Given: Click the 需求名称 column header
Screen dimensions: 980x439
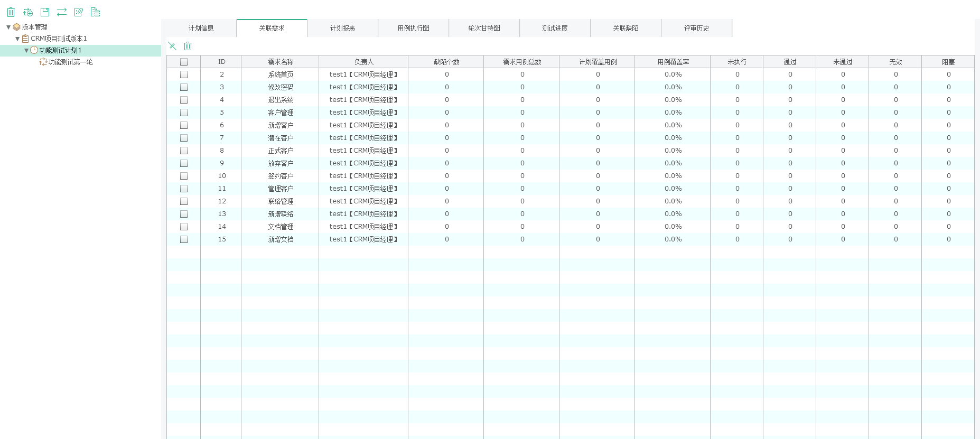Looking at the screenshot, I should point(281,62).
